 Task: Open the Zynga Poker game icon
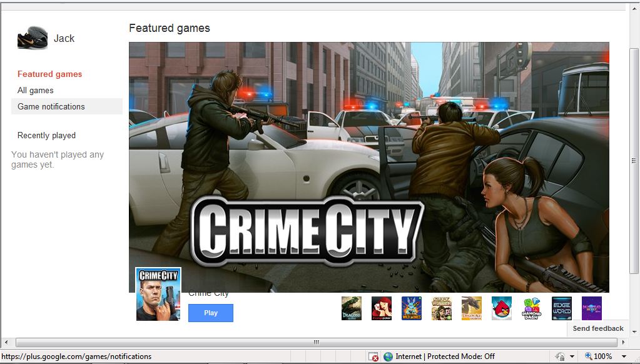381,308
